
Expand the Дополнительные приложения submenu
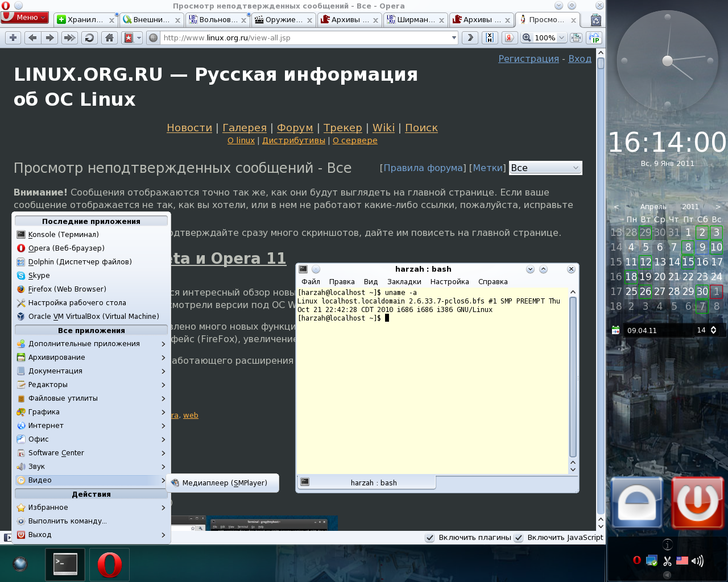(92, 344)
